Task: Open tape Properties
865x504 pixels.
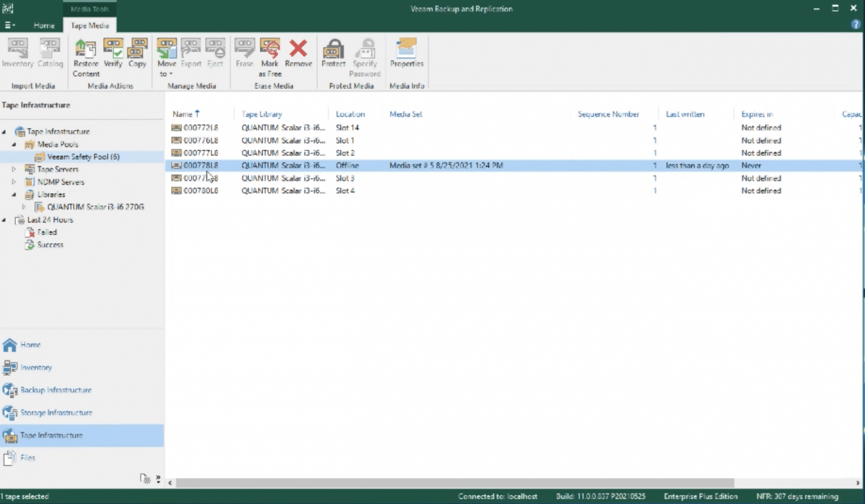Action: click(x=406, y=53)
